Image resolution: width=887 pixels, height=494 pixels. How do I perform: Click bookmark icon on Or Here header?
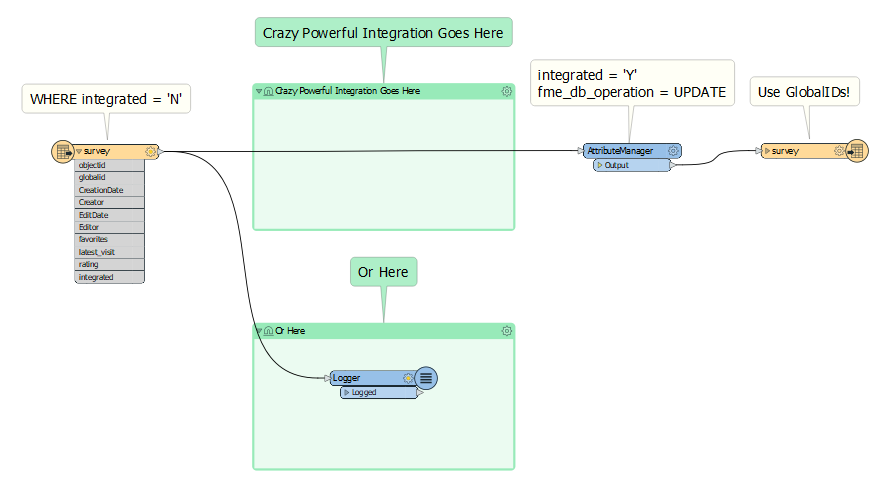click(269, 331)
